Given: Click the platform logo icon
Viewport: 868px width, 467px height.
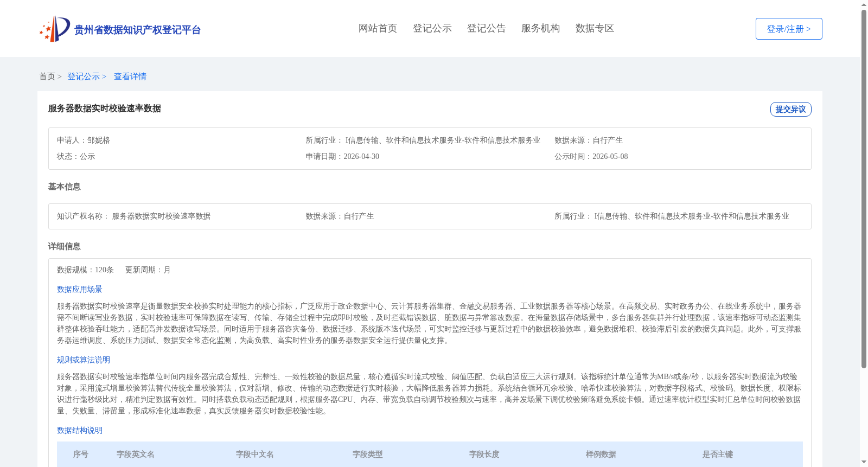Looking at the screenshot, I should (x=55, y=29).
